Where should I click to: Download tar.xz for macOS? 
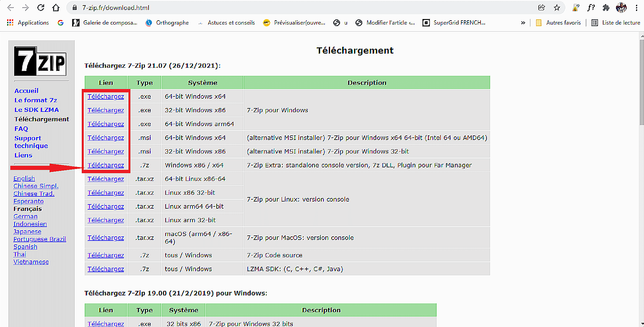point(106,238)
